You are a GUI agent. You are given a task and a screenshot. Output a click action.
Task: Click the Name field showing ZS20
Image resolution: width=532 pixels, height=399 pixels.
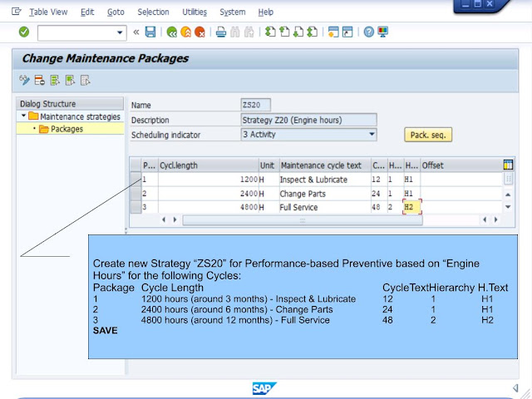(x=256, y=105)
